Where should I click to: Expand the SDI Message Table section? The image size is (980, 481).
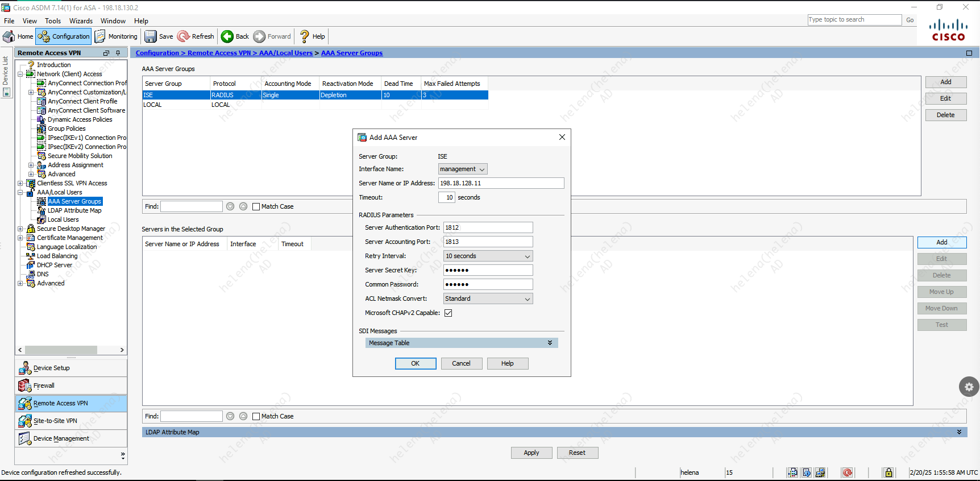pos(549,343)
